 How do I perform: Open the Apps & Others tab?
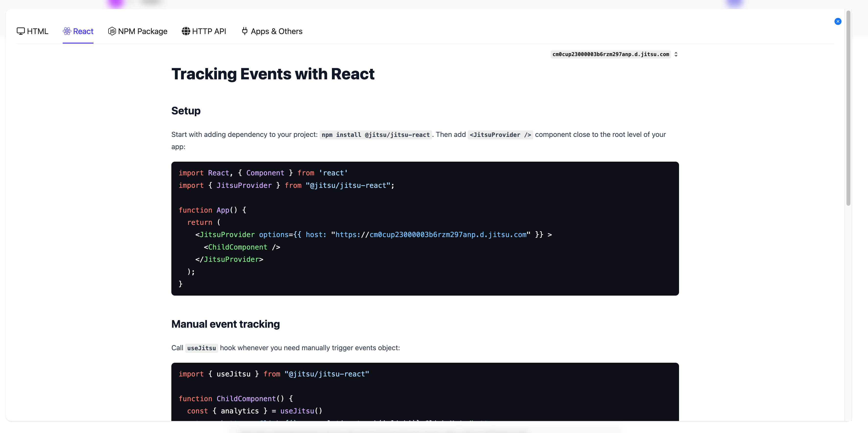coord(272,31)
